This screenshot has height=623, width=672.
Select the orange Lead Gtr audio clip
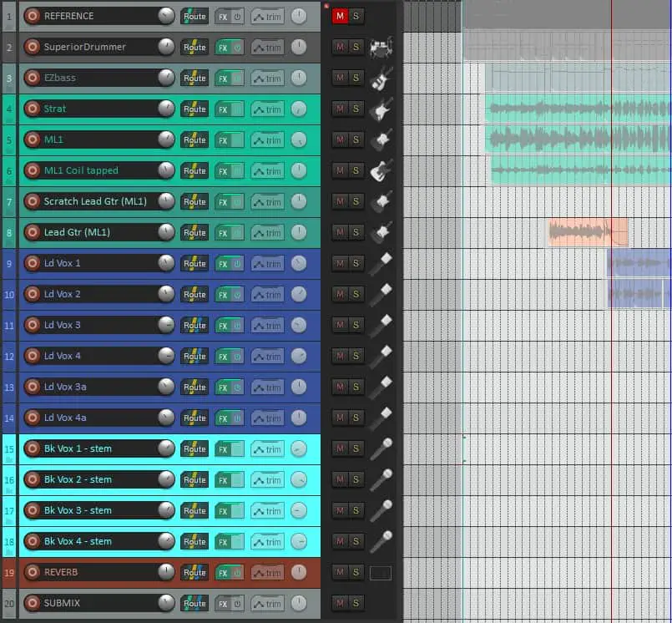[589, 232]
